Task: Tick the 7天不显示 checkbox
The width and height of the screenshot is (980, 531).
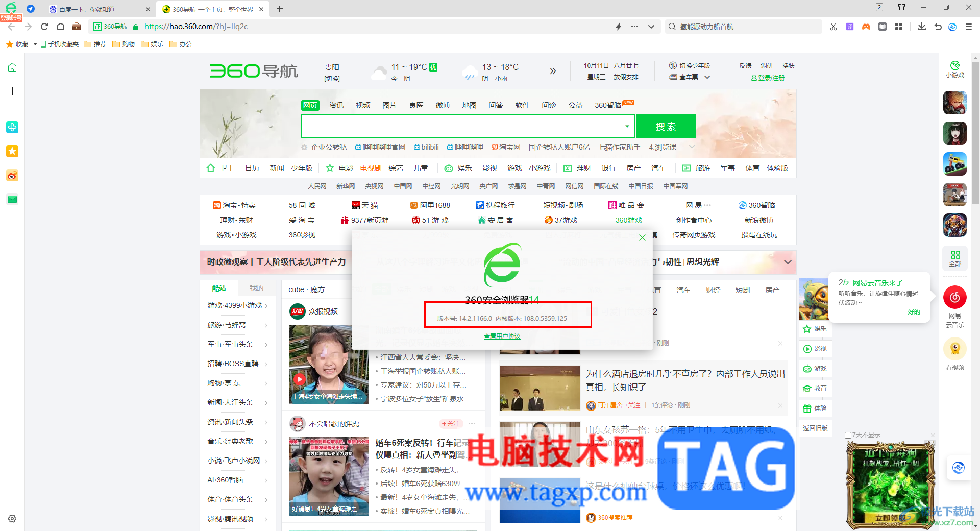Action: tap(848, 436)
